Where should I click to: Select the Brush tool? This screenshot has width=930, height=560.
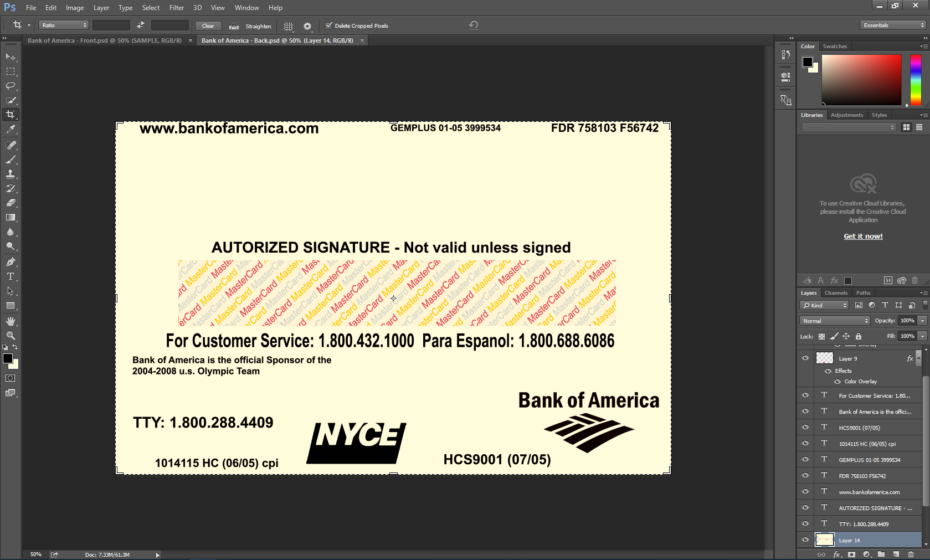tap(11, 160)
